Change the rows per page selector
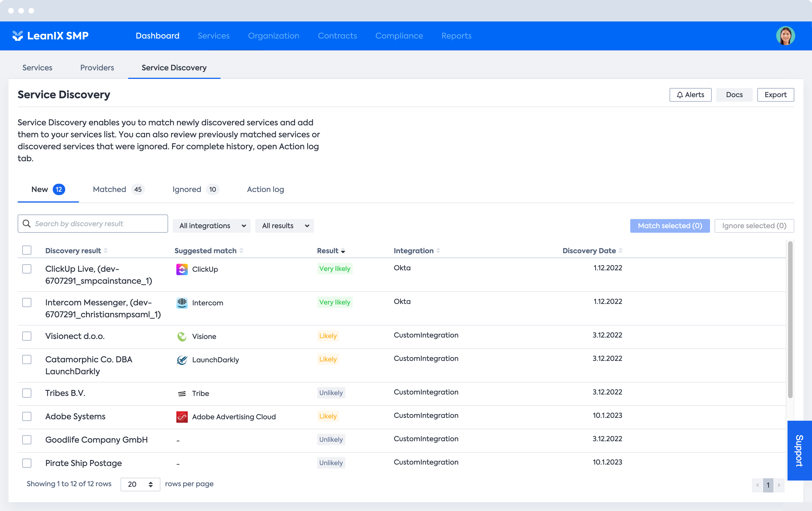This screenshot has width=812, height=511. point(140,485)
